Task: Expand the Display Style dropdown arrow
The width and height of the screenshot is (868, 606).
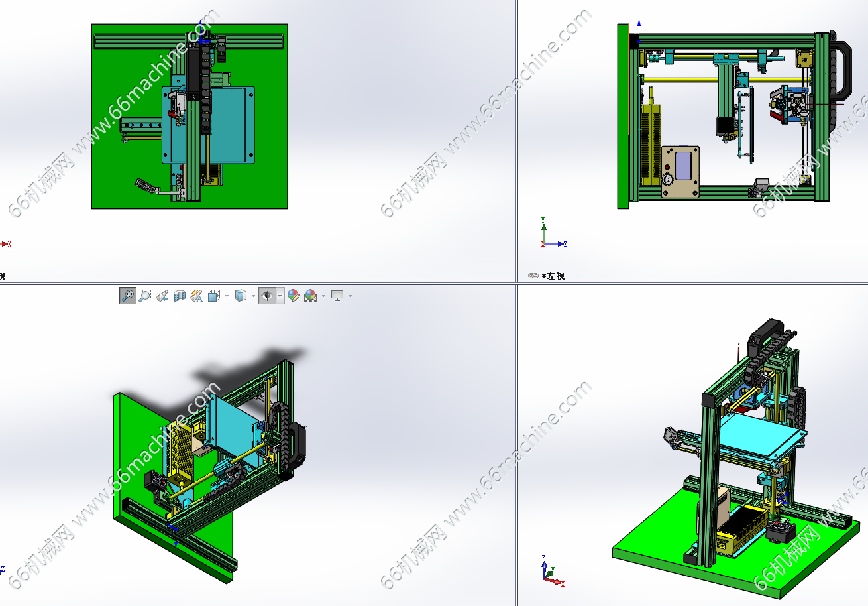Action: point(253,296)
